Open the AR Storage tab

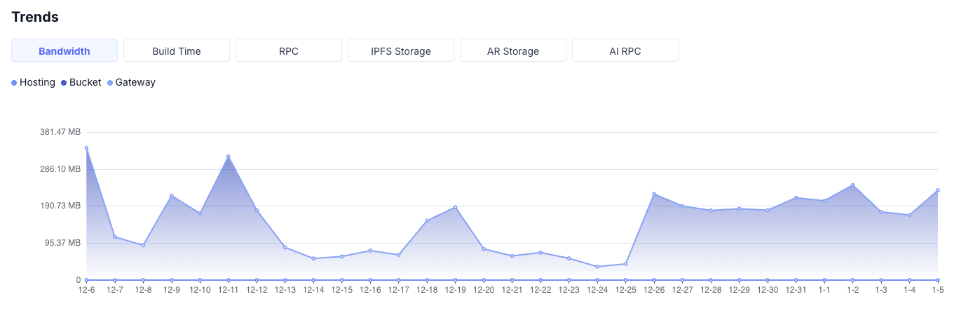(x=513, y=51)
